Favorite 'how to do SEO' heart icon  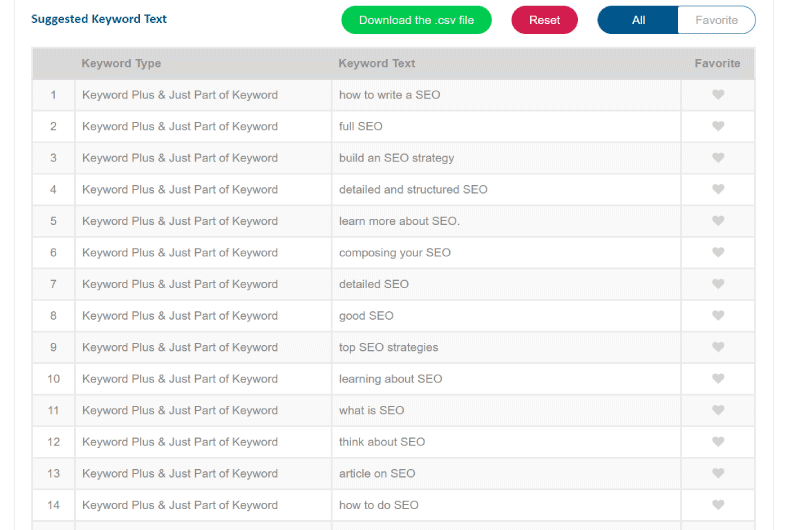[718, 505]
